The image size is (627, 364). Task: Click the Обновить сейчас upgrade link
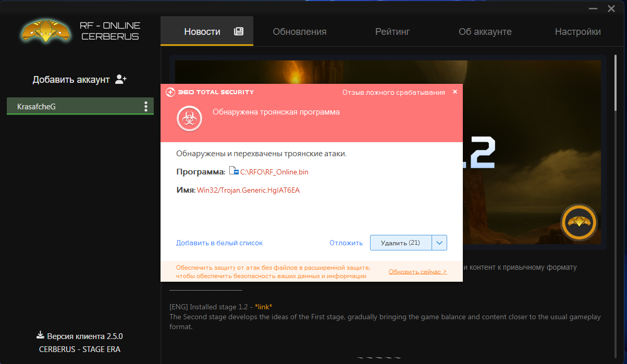[417, 272]
